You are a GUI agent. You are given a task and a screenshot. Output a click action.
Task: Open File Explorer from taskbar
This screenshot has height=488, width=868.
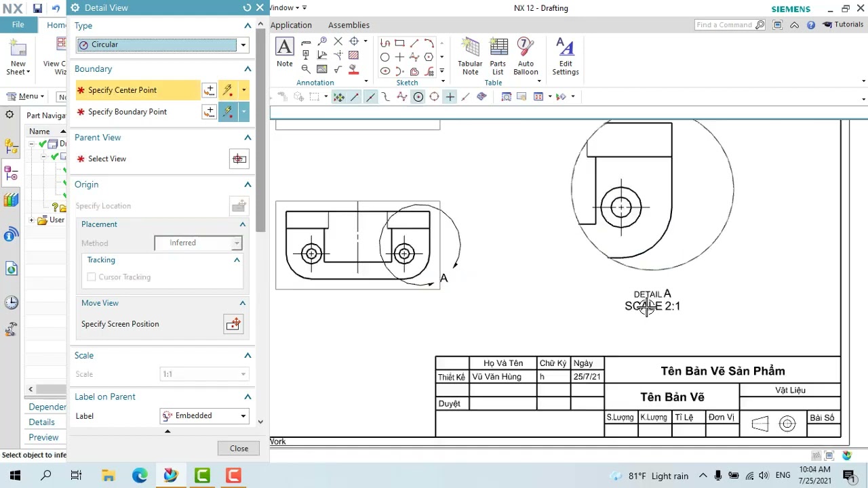click(108, 476)
